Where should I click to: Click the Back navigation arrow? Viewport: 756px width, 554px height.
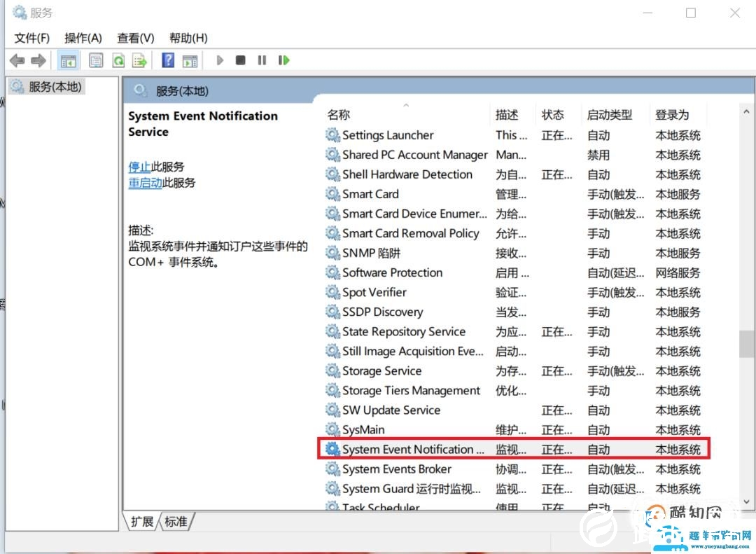[17, 60]
